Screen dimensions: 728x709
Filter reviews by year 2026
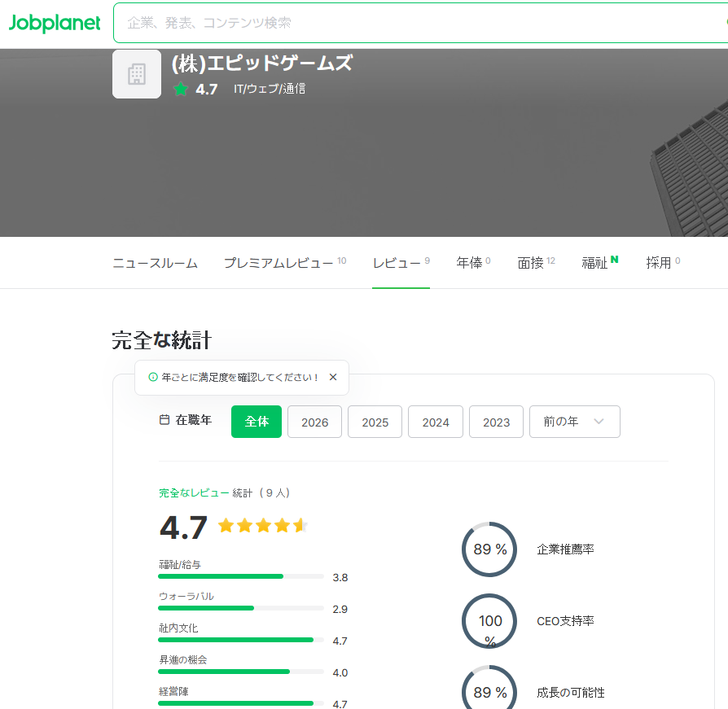314,422
